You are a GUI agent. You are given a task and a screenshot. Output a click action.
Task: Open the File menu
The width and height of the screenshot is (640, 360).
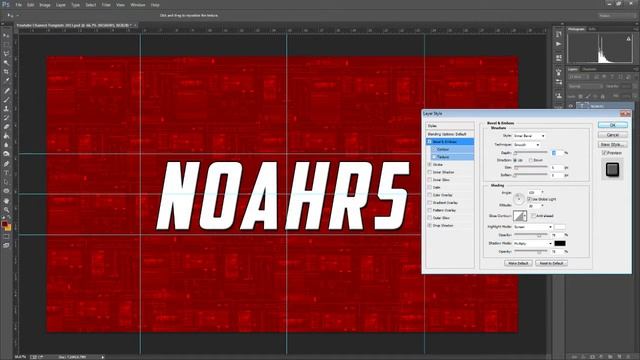18,5
